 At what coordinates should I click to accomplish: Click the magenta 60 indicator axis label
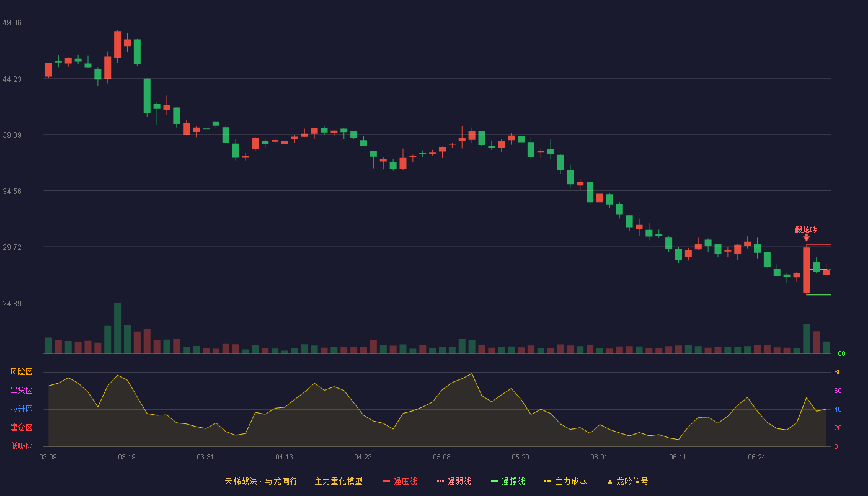click(838, 391)
